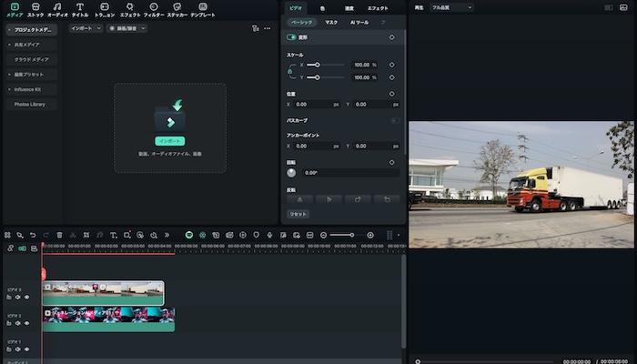Click the undo arrow in timeline toolbar

point(33,235)
